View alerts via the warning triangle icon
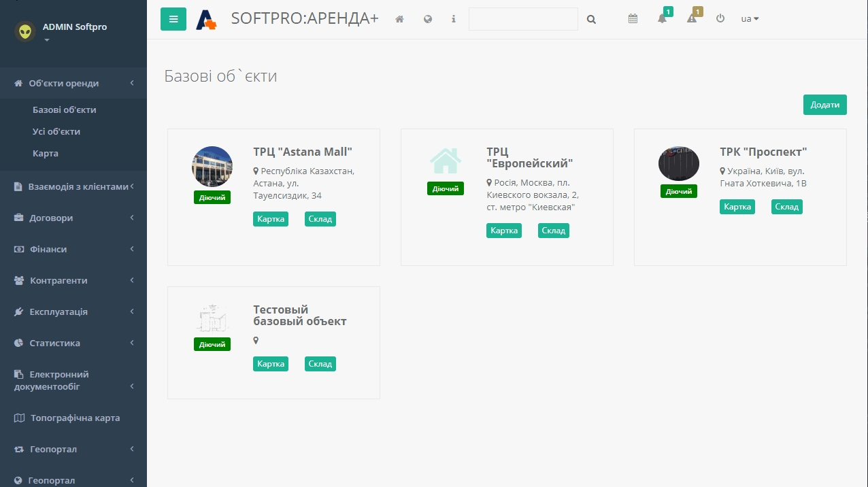868x487 pixels. 691,19
